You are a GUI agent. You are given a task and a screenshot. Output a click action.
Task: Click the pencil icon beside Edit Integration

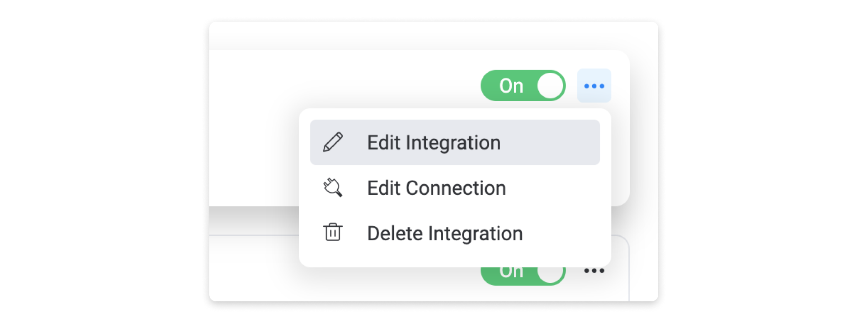pyautogui.click(x=333, y=142)
